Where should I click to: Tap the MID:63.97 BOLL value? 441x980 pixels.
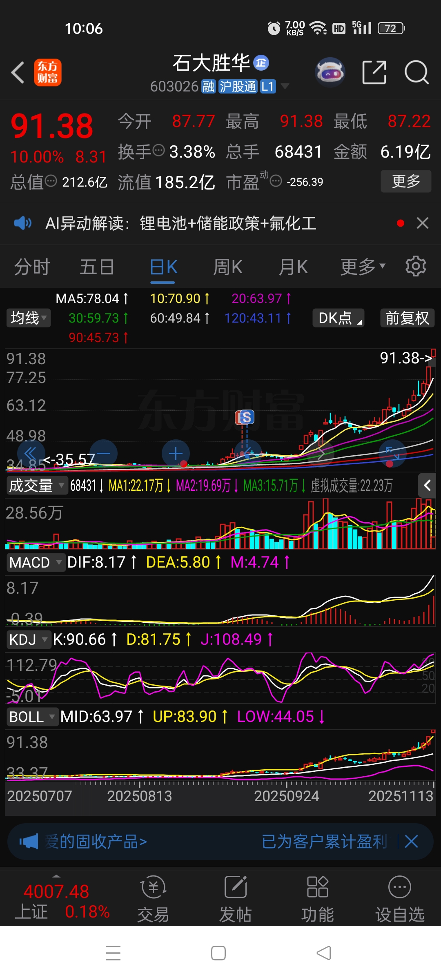[102, 717]
